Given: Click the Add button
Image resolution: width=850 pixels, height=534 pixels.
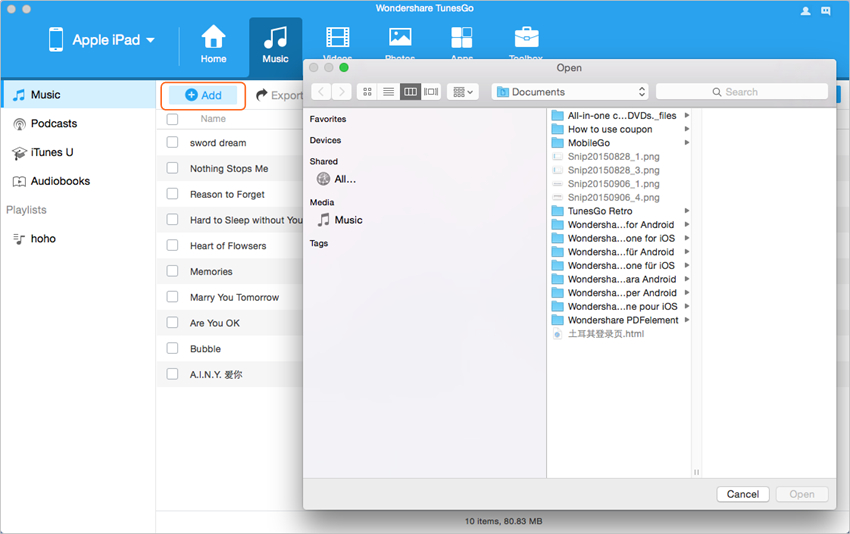Looking at the screenshot, I should tap(203, 95).
